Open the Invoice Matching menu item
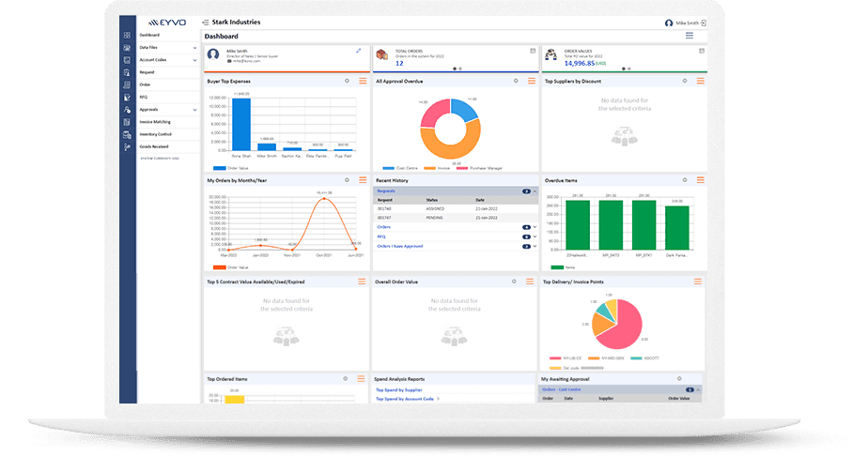Image resolution: width=868 pixels, height=457 pixels. pos(155,122)
